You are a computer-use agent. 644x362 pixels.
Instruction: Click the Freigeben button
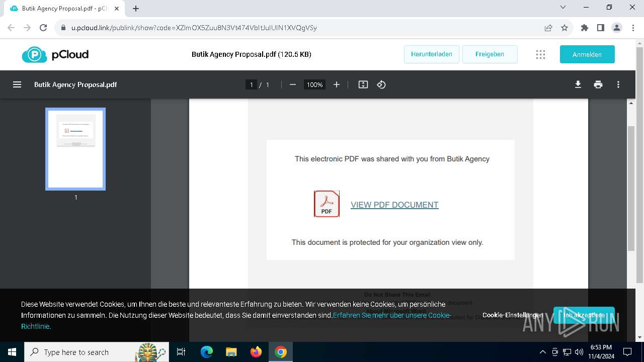click(490, 54)
